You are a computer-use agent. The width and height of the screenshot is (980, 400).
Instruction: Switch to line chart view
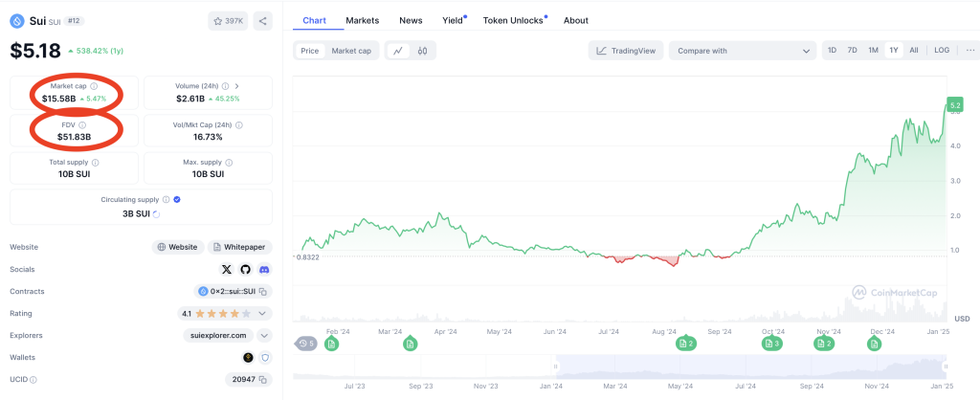tap(398, 51)
